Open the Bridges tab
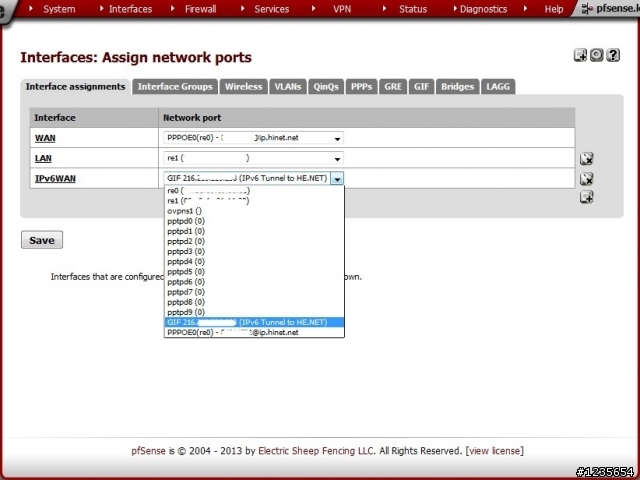 [x=458, y=87]
